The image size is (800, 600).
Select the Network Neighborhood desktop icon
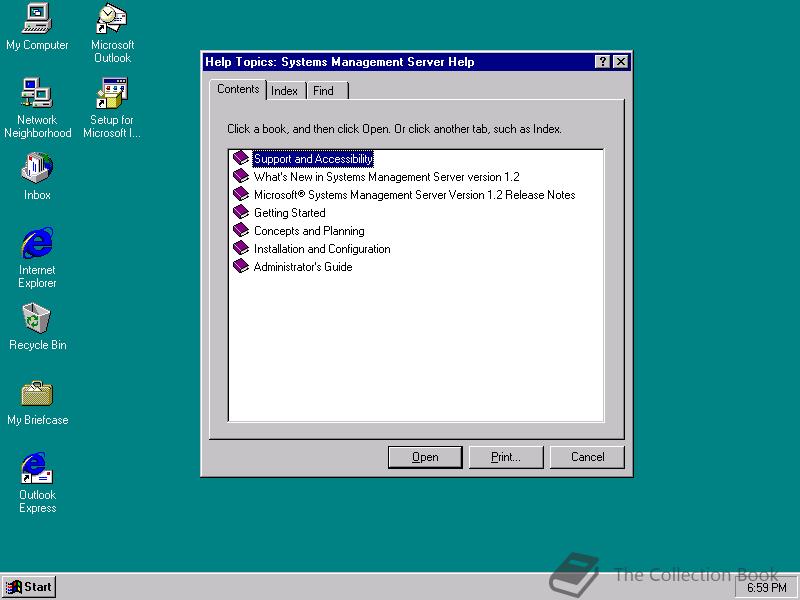click(37, 108)
